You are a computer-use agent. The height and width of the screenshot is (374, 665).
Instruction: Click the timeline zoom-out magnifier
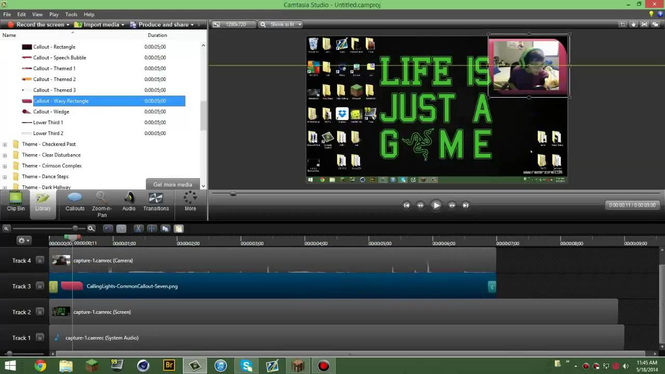click(6, 229)
